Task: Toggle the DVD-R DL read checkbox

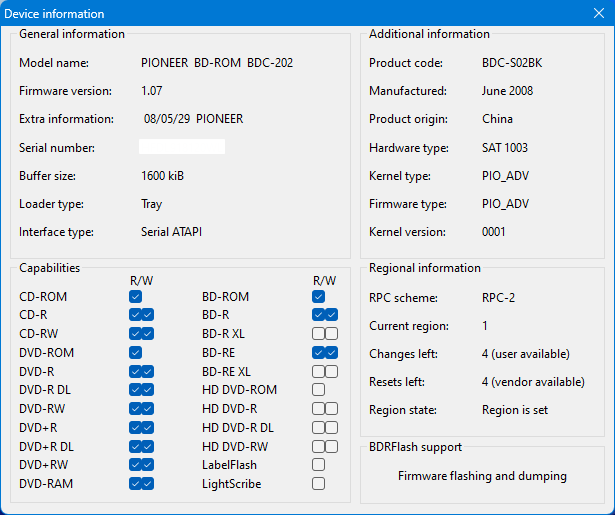Action: tap(135, 390)
